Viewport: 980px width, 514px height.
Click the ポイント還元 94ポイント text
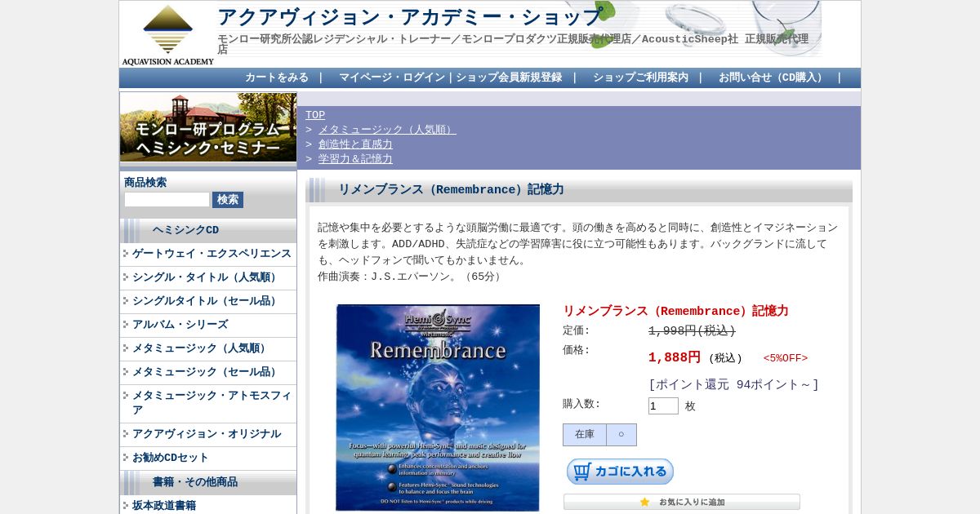coord(733,384)
